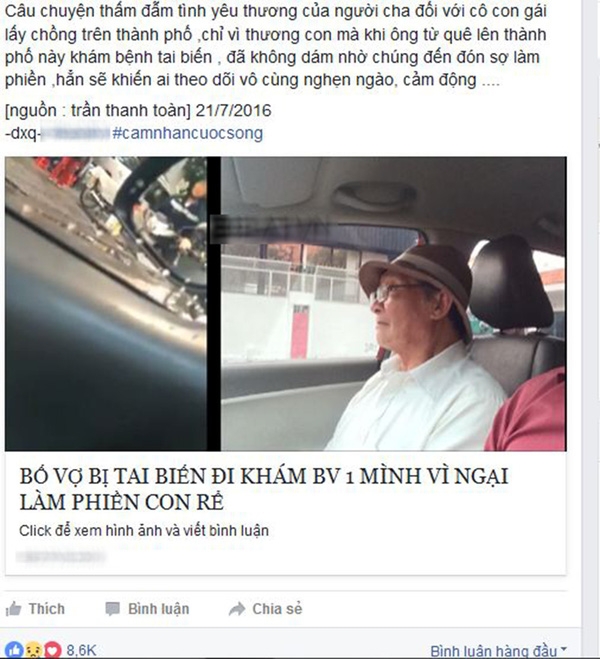Click the blurred source domain under the headline

61,556
